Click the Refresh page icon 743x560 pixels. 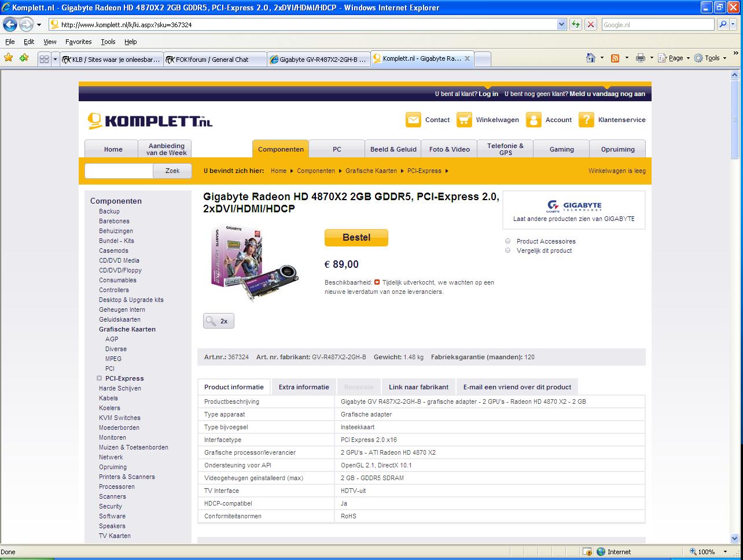(x=575, y=24)
